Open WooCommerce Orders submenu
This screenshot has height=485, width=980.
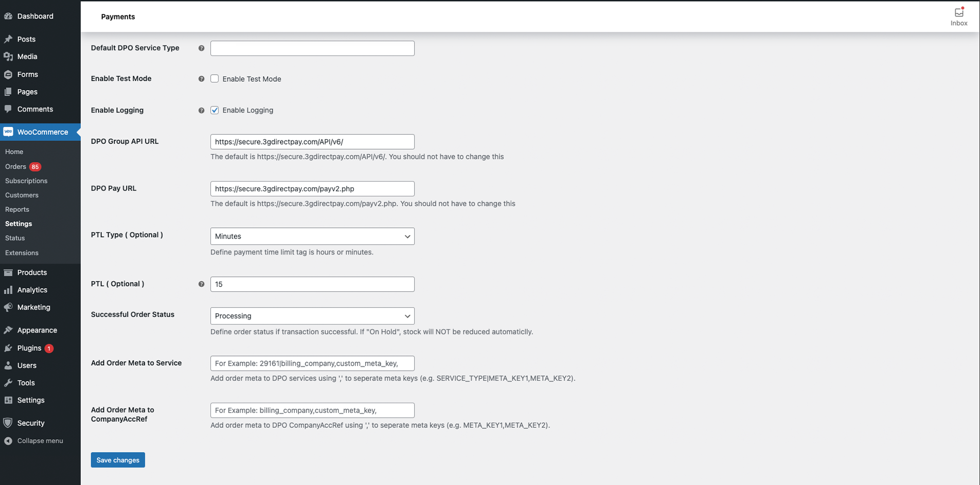click(x=15, y=167)
